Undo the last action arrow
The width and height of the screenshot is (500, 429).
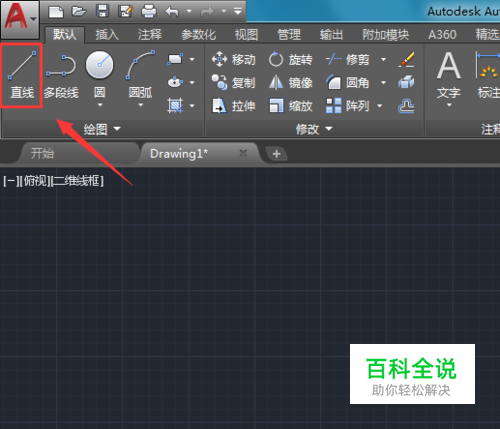pyautogui.click(x=172, y=12)
